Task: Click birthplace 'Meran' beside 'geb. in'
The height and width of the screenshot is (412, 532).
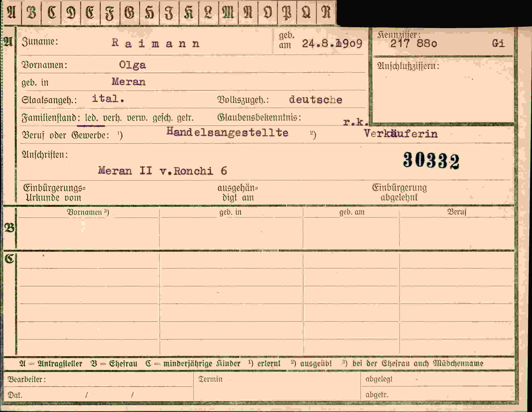Action: click(x=128, y=82)
